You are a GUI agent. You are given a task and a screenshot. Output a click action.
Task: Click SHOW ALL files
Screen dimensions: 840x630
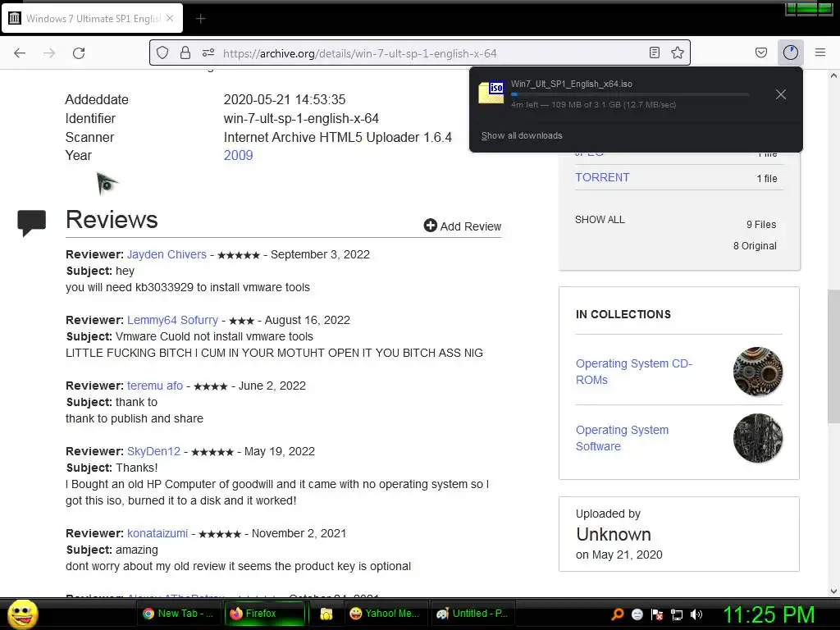pos(600,220)
